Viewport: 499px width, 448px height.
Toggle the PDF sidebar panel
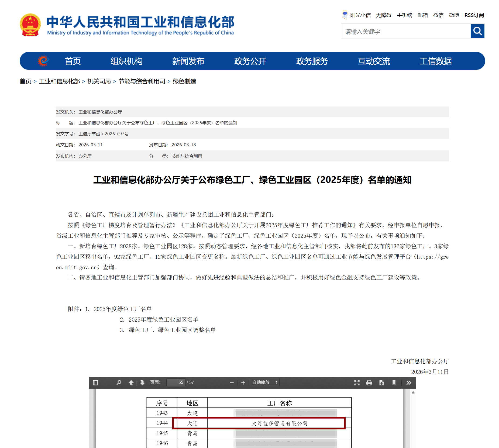click(95, 382)
